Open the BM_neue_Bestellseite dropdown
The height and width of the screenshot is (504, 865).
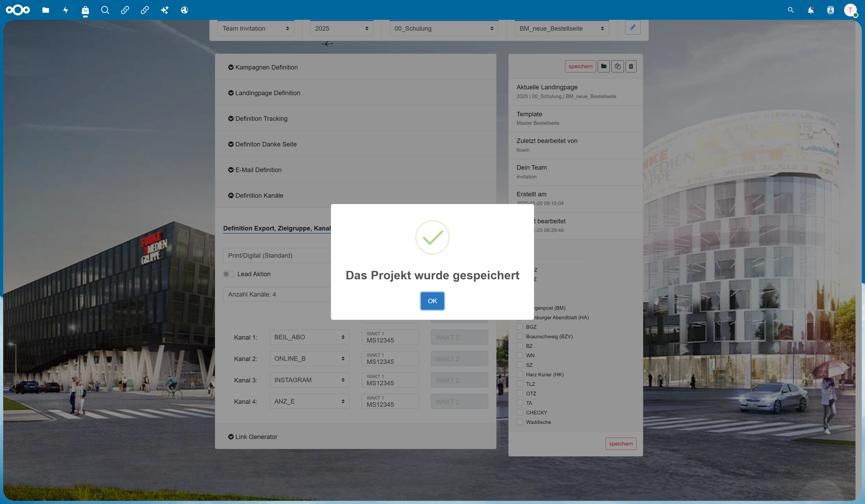coord(562,29)
